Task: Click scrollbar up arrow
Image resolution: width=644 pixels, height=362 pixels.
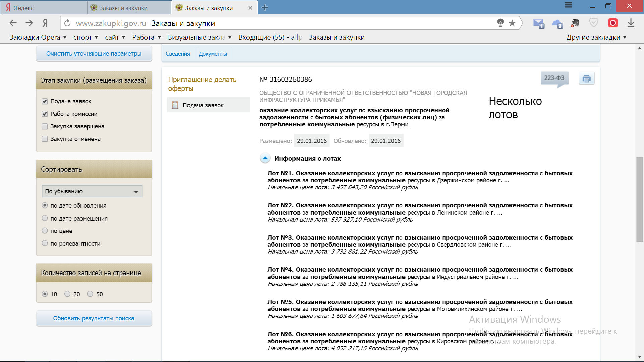Action: coord(640,48)
